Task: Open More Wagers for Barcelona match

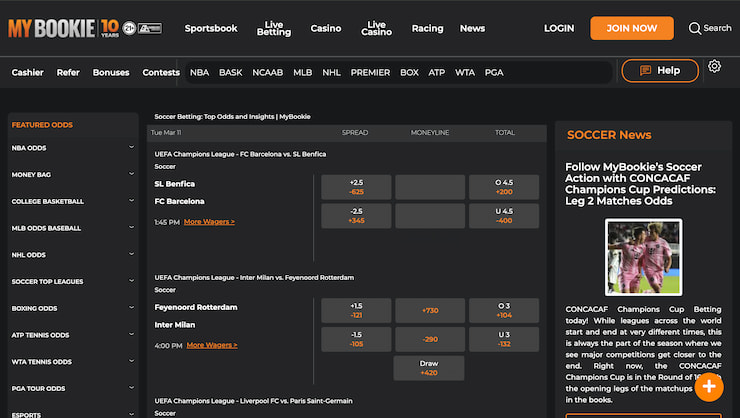Action: [209, 222]
